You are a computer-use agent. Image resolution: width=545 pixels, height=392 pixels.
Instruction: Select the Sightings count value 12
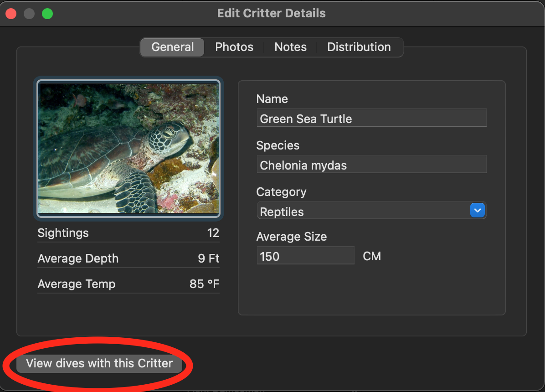[x=213, y=233]
